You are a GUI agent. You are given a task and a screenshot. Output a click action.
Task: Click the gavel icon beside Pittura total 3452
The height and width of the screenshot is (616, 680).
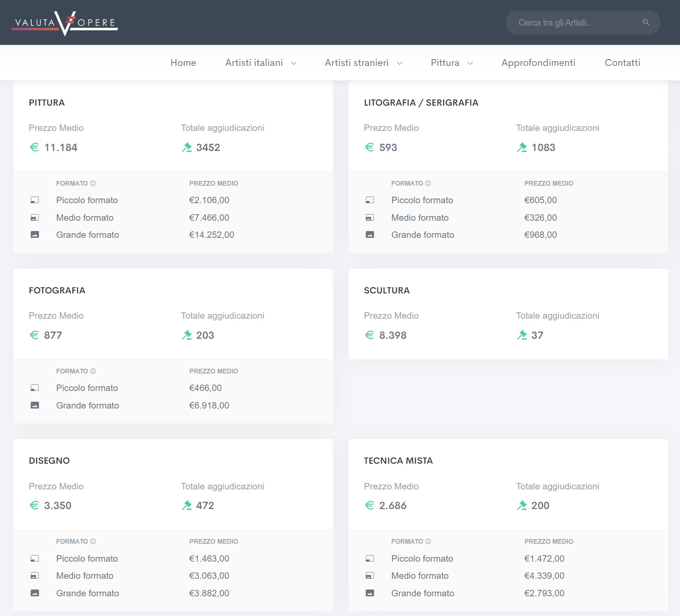click(x=186, y=148)
